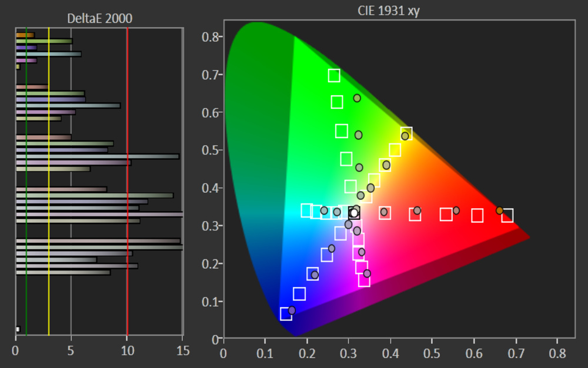This screenshot has width=588, height=368.
Task: Click the topmost green measured point
Action: 357,98
